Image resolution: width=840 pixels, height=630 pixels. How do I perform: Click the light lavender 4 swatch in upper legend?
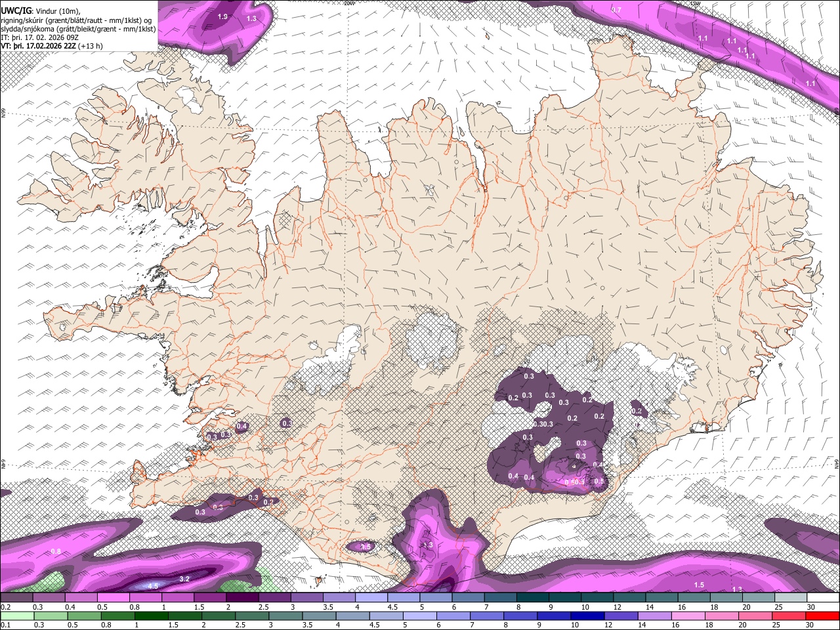[x=371, y=597]
